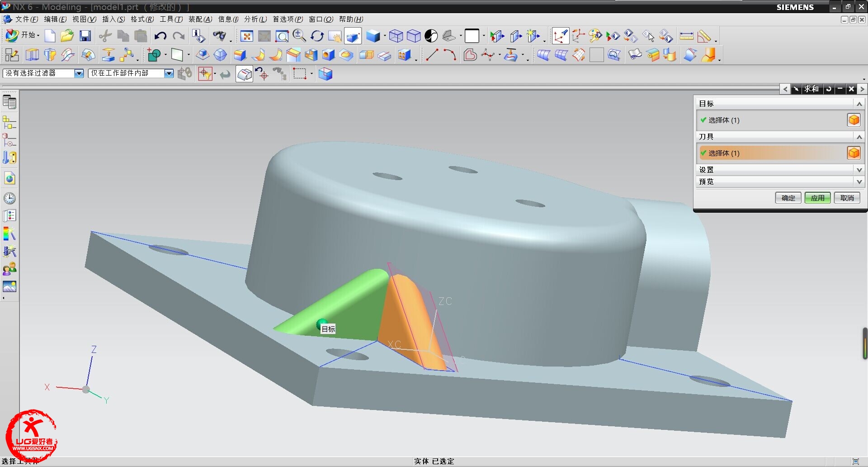Collapse the 目标 section
The image size is (868, 467).
click(x=859, y=104)
